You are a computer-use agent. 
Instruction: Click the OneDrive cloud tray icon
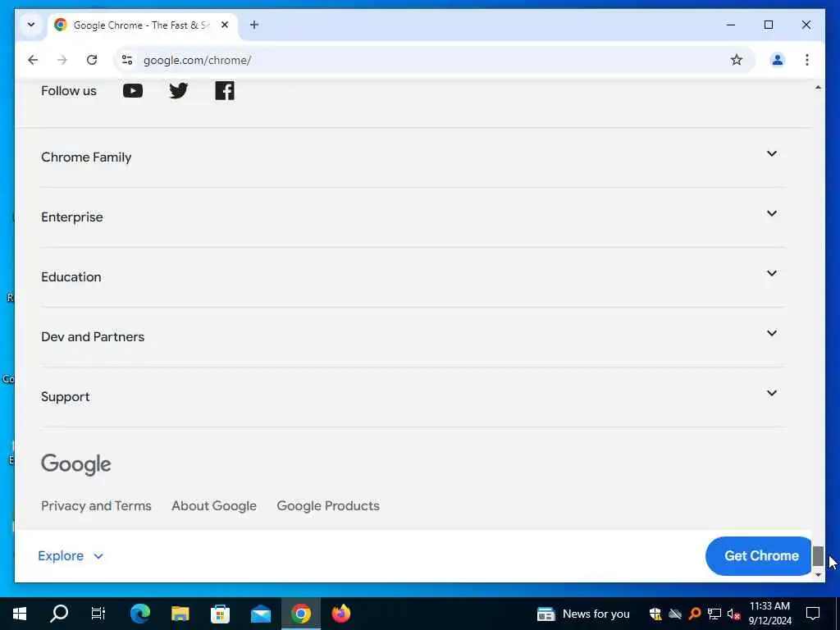[x=675, y=614]
